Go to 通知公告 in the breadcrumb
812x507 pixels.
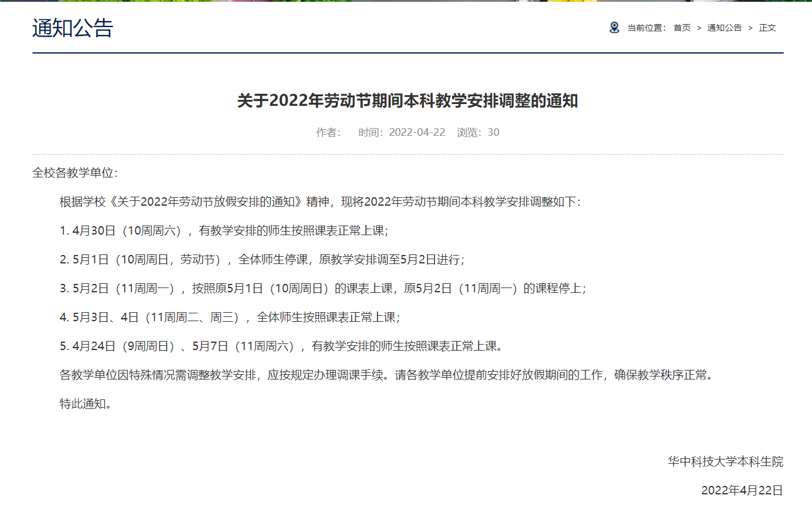[x=724, y=28]
